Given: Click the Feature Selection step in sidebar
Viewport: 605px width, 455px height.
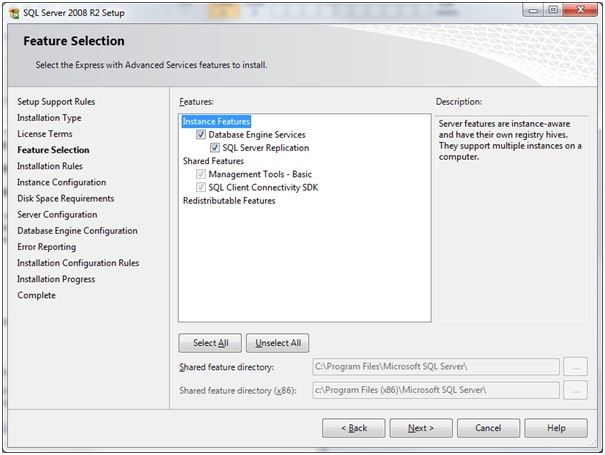Looking at the screenshot, I should pos(53,150).
